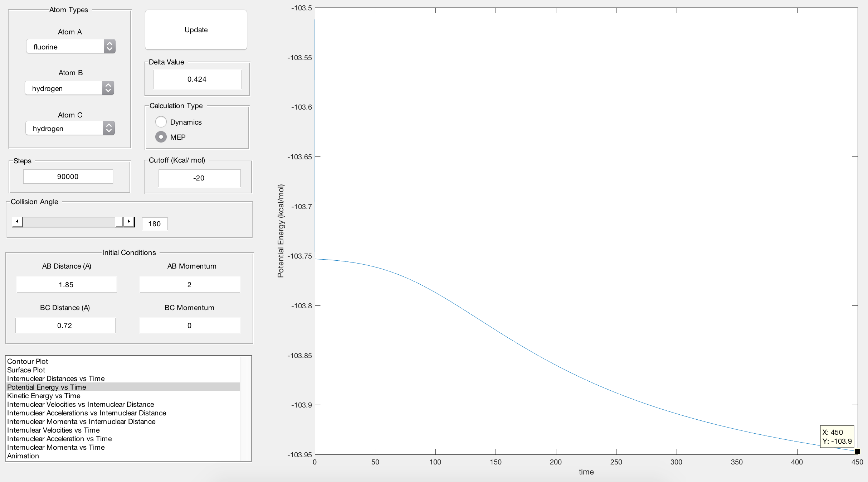The height and width of the screenshot is (482, 868).
Task: Click the Atom A stepper arrows
Action: [109, 47]
